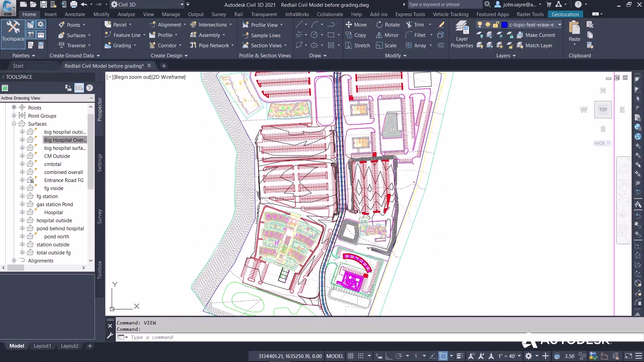Image resolution: width=644 pixels, height=362 pixels.
Task: Open the Layout1 tab at bottom
Action: (42, 346)
